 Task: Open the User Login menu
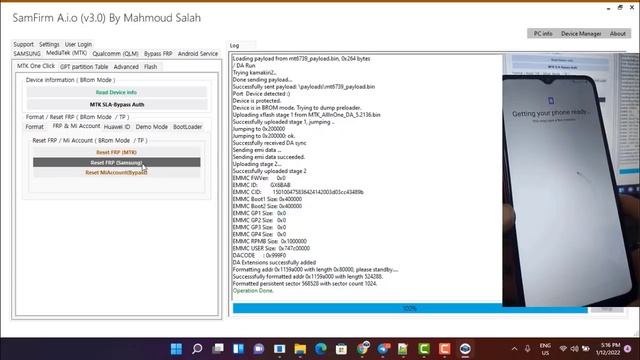(x=78, y=44)
